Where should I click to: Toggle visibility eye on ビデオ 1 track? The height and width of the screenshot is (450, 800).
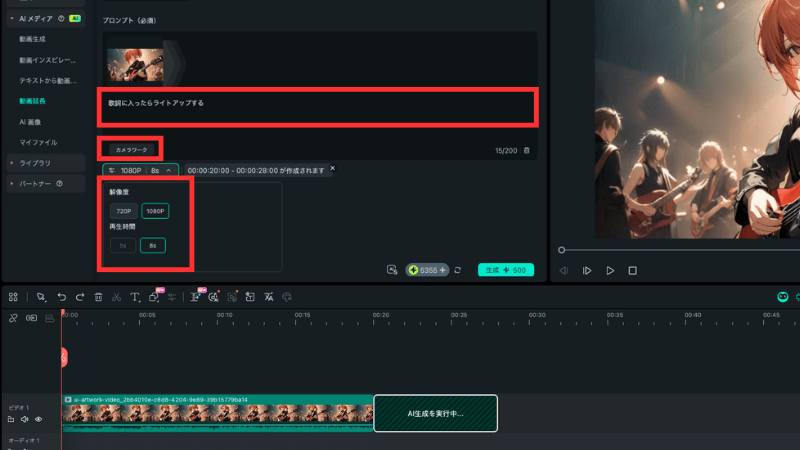[38, 420]
